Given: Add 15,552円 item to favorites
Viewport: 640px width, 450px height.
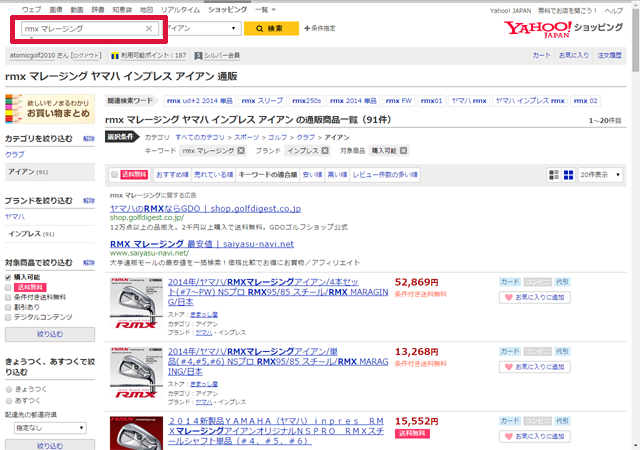Looking at the screenshot, I should 534,436.
